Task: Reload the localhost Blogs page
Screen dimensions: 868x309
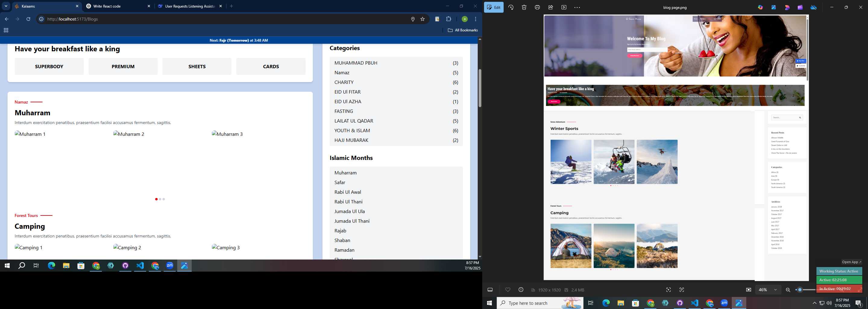Action: click(28, 19)
